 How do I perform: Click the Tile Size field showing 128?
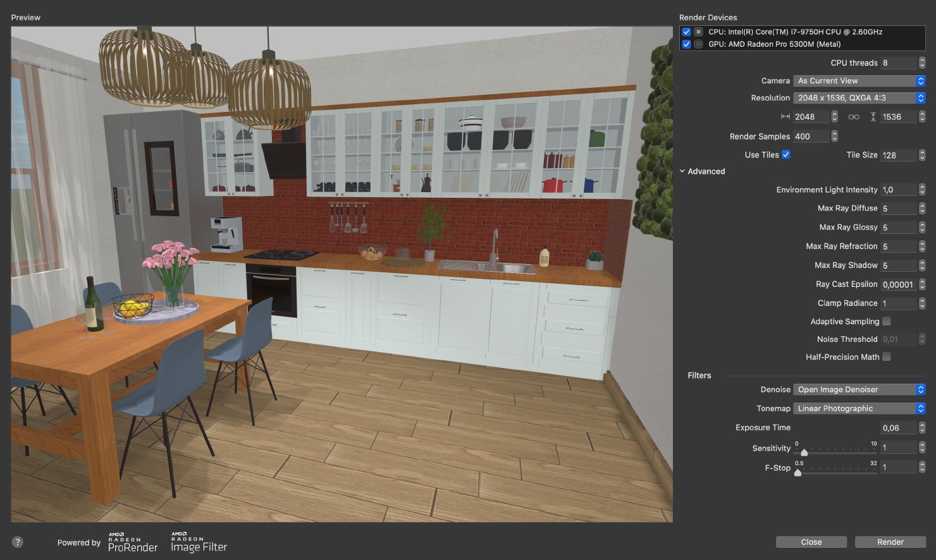click(x=899, y=155)
